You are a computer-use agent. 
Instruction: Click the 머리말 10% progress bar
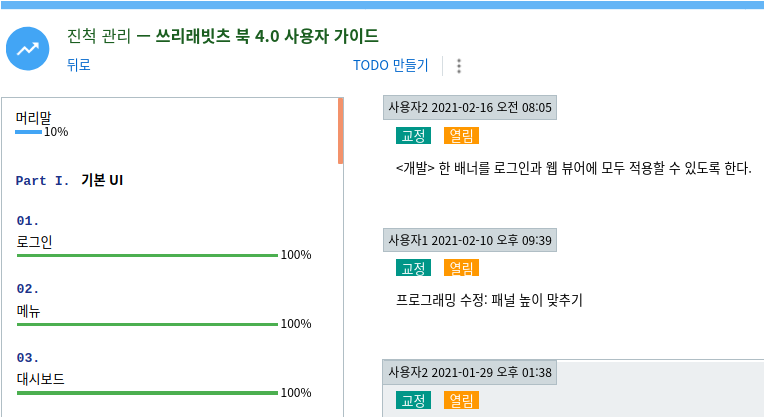click(x=29, y=132)
